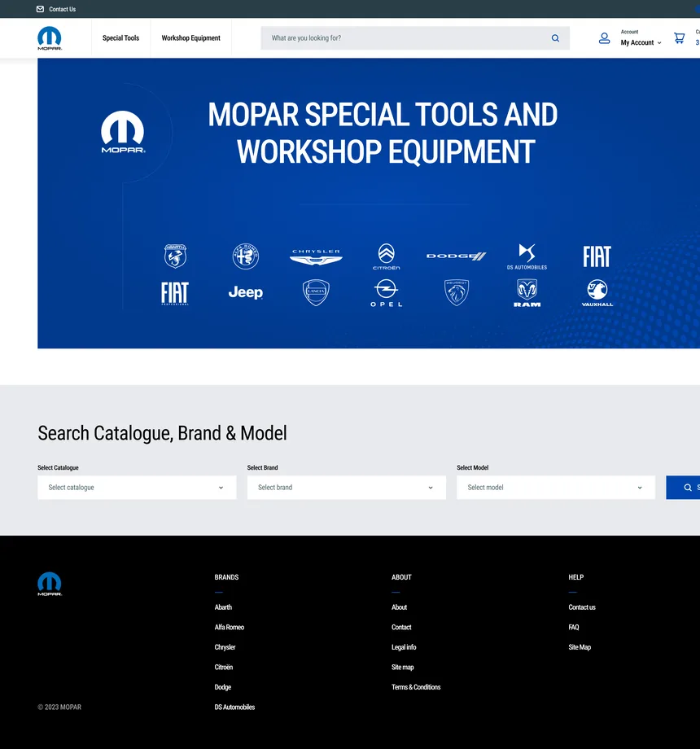
Task: Open the FAQ footer link
Action: (574, 627)
